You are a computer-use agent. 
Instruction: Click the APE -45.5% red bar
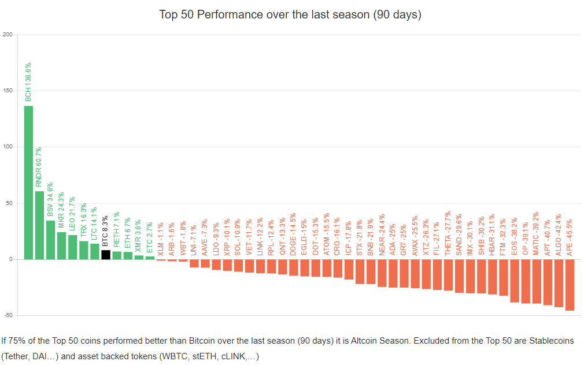[x=569, y=285]
